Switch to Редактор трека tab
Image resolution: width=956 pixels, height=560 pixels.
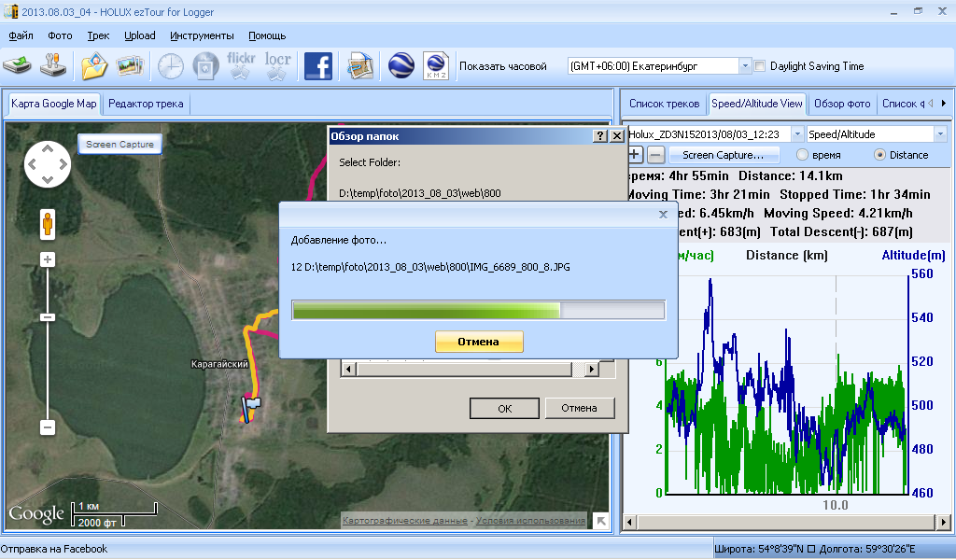coord(146,104)
